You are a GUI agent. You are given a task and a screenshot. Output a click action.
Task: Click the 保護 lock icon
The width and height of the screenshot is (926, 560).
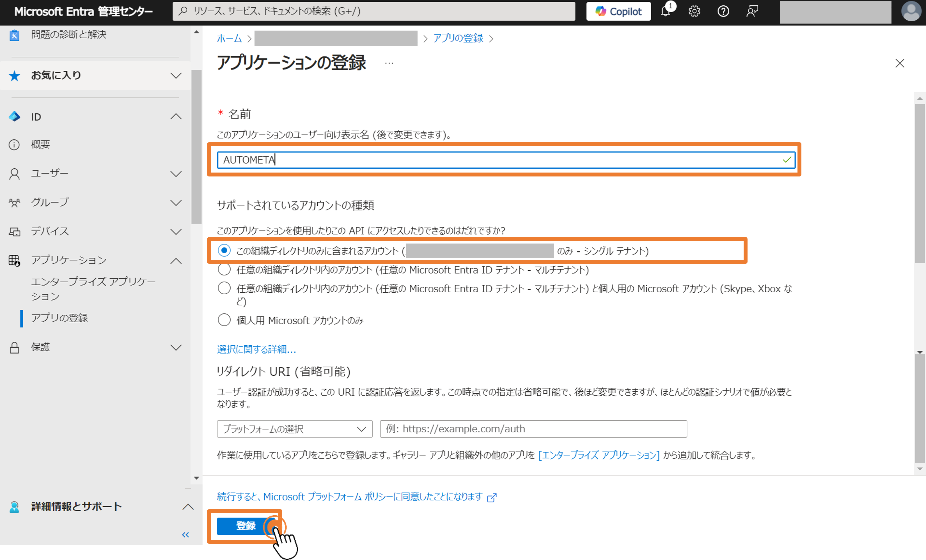(14, 347)
